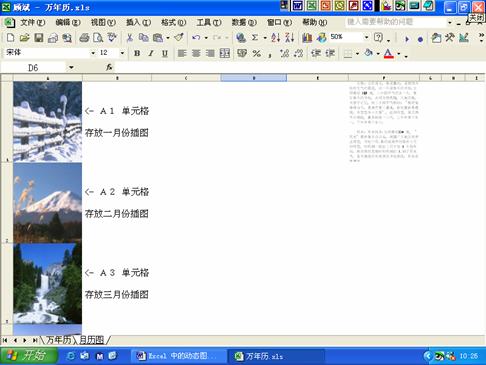Viewport: 486px width, 365px height.
Task: Toggle Underline formatting button
Action: tap(165, 53)
